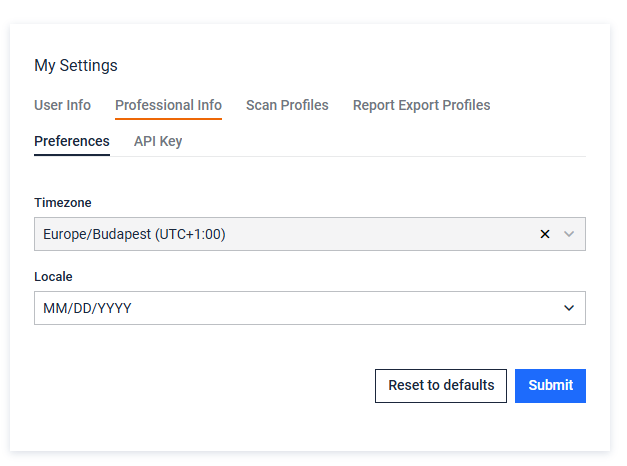
Task: Click the blue Submit button
Action: [550, 385]
